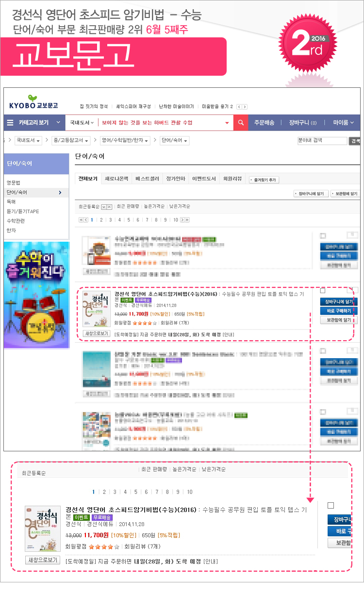The image size is (364, 595).
Task: Click the red search magnifier icon
Action: pyautogui.click(x=241, y=123)
